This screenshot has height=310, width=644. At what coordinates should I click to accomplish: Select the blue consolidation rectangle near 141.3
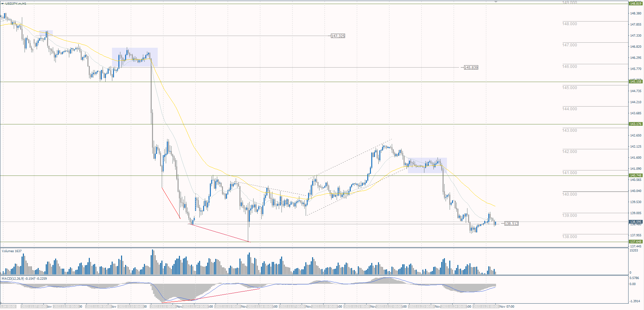pos(427,165)
